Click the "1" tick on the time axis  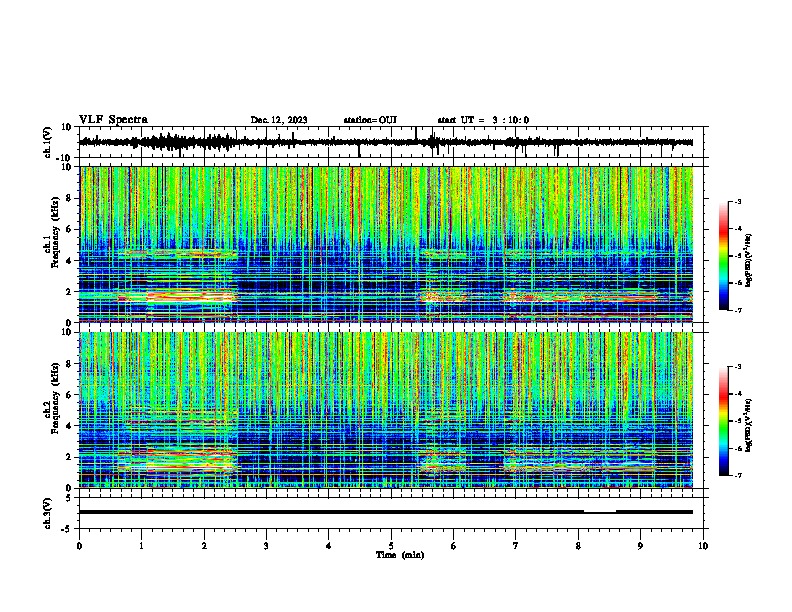(141, 546)
